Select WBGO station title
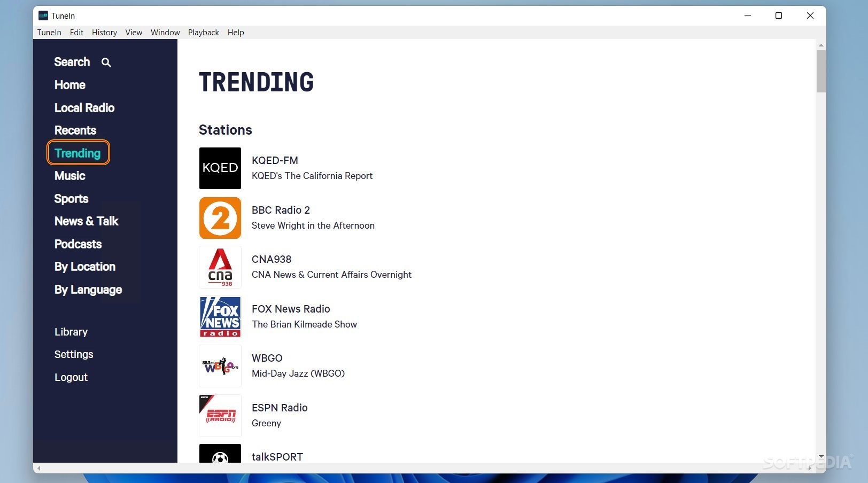 267,358
